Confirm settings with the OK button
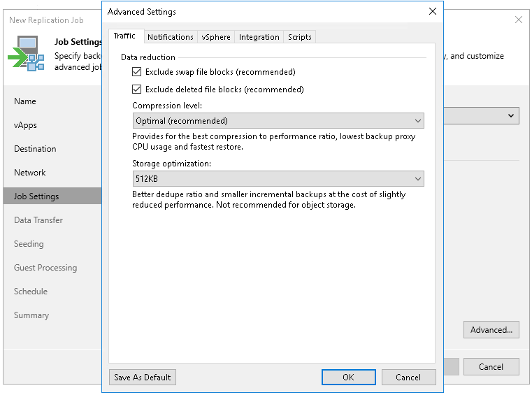 [349, 378]
